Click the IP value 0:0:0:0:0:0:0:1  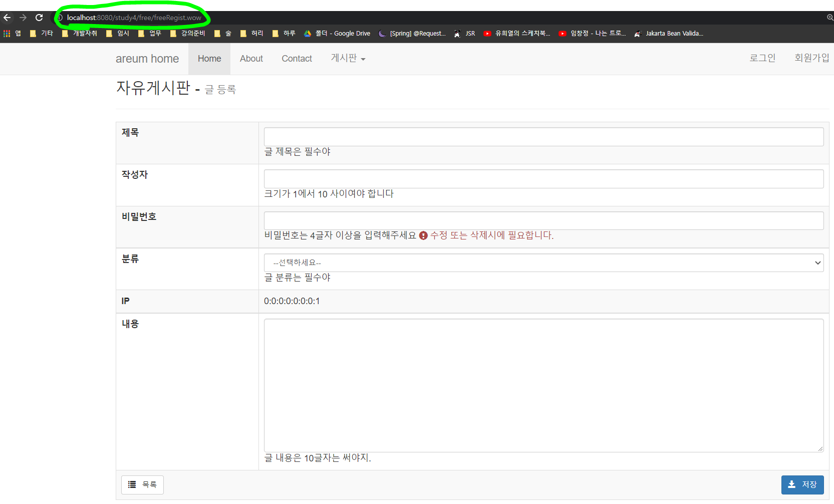click(x=292, y=301)
